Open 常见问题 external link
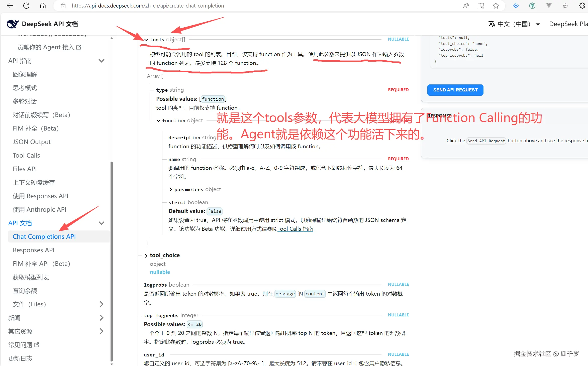588x366 pixels. 24,345
